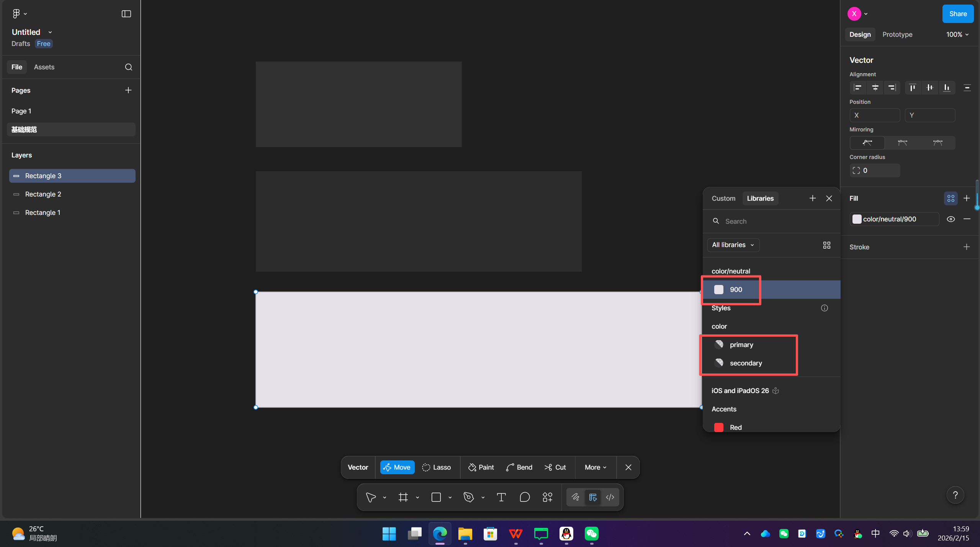
Task: Toggle Dev Mode in toolbar
Action: (610, 497)
